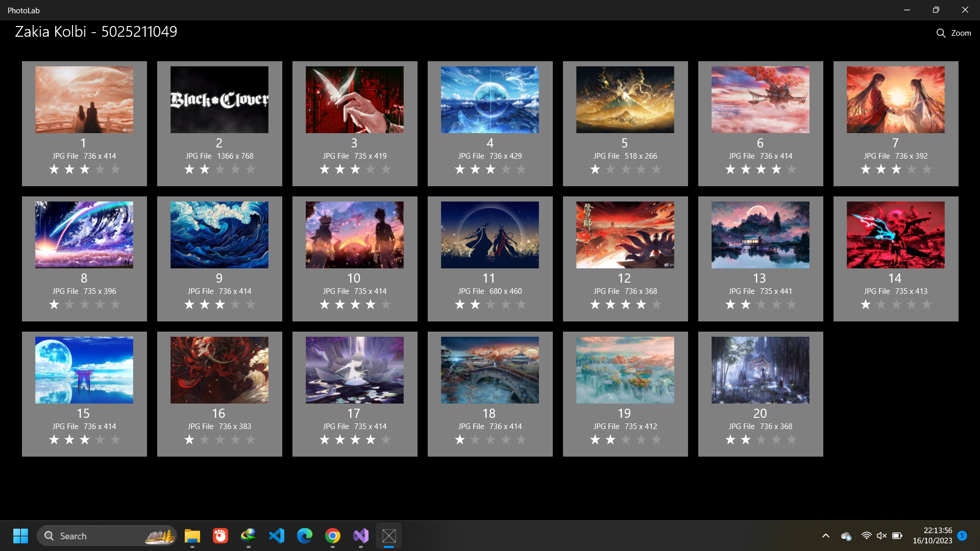Open the Windows Start menu
Image resolution: width=980 pixels, height=551 pixels.
(20, 536)
